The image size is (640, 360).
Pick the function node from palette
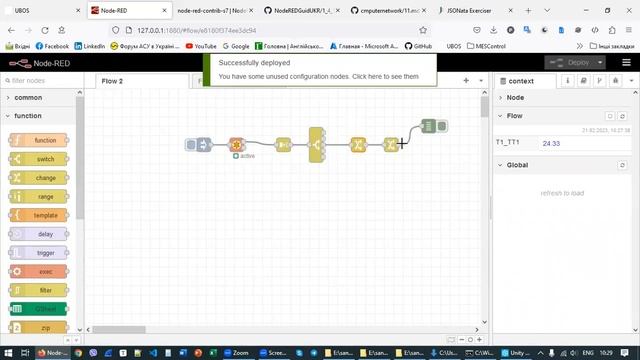point(39,140)
